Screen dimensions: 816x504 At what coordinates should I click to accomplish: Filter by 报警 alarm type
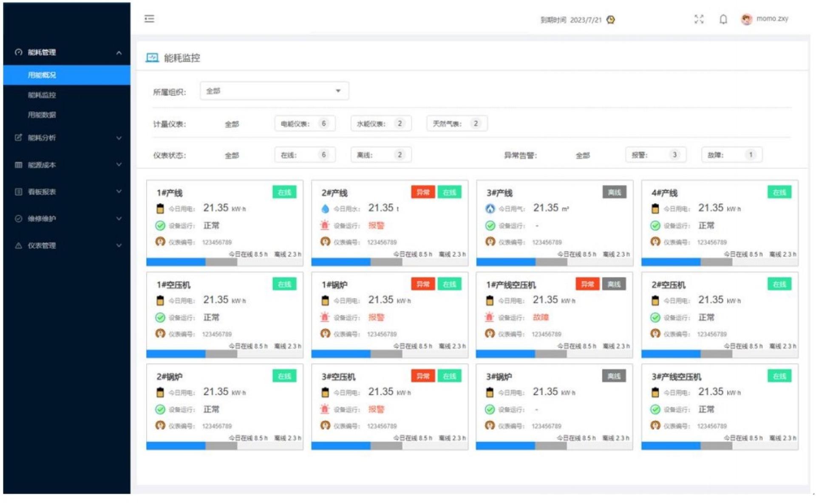[655, 155]
